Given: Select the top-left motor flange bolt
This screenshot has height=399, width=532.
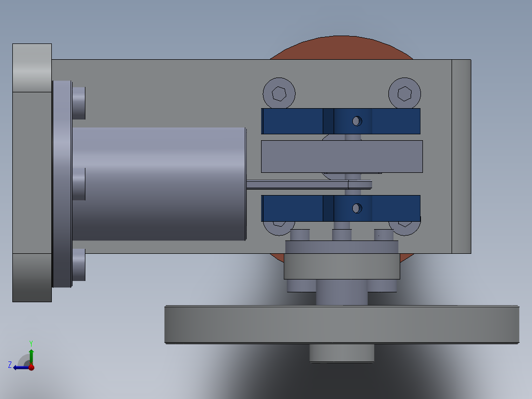Looking at the screenshot, I should (x=79, y=103).
